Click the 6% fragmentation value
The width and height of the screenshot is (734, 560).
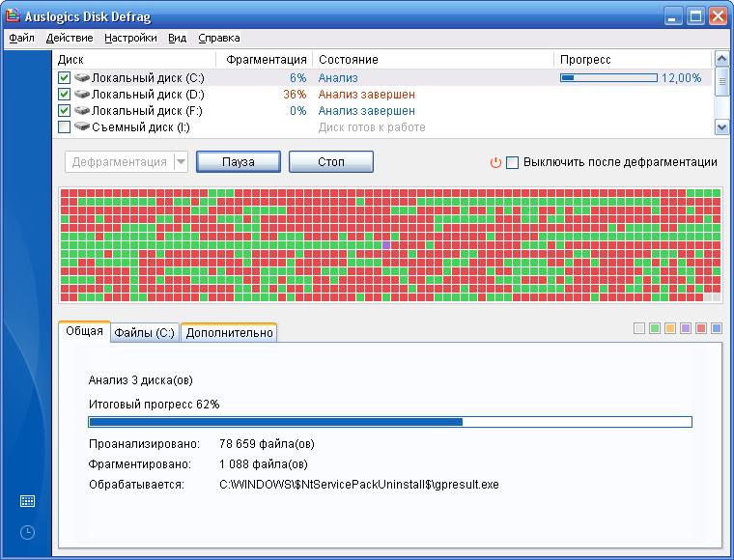click(297, 77)
